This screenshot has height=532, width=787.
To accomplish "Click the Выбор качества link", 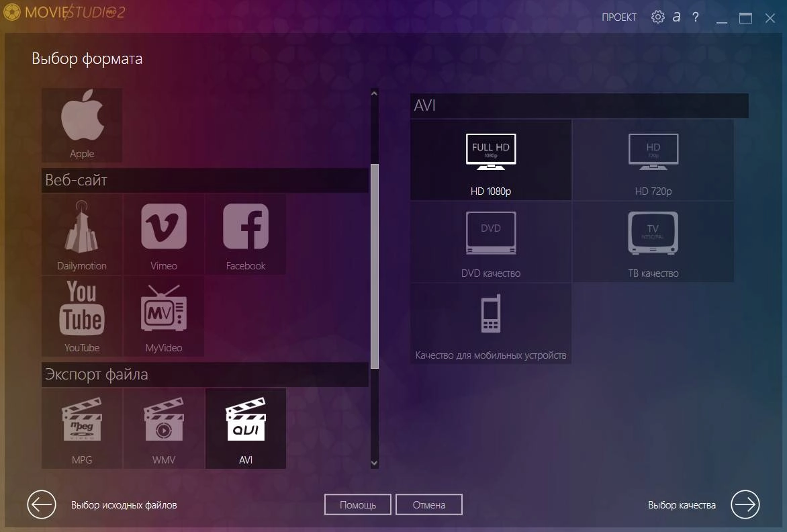I will 682,505.
